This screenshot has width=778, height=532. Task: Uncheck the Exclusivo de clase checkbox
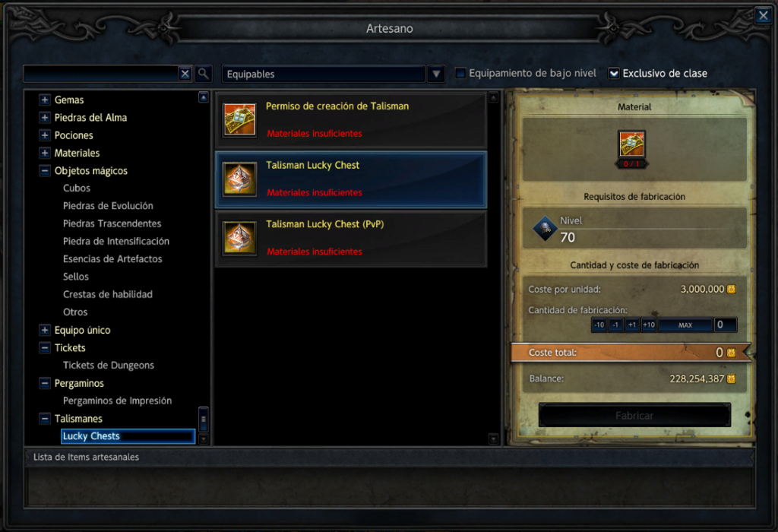(614, 74)
